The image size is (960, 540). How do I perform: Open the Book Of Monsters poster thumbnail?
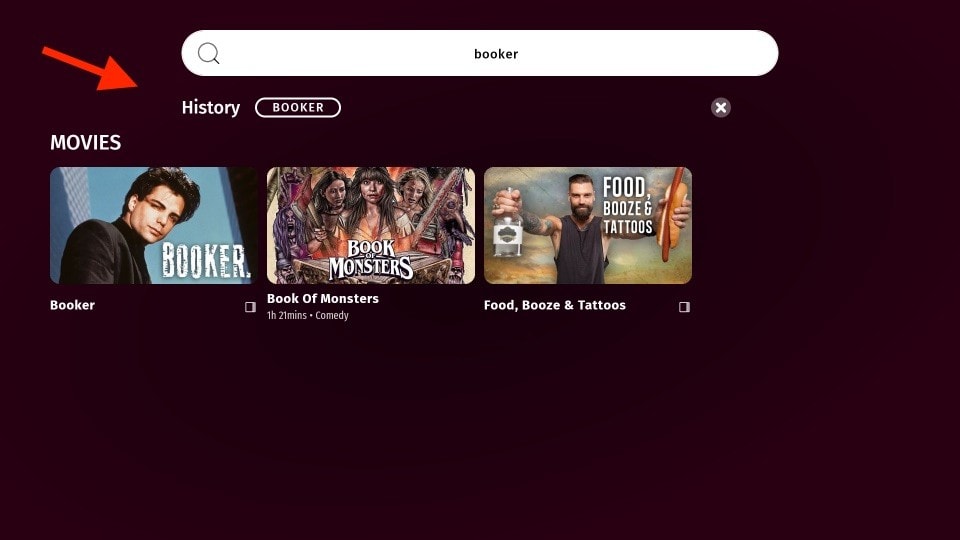(x=370, y=225)
